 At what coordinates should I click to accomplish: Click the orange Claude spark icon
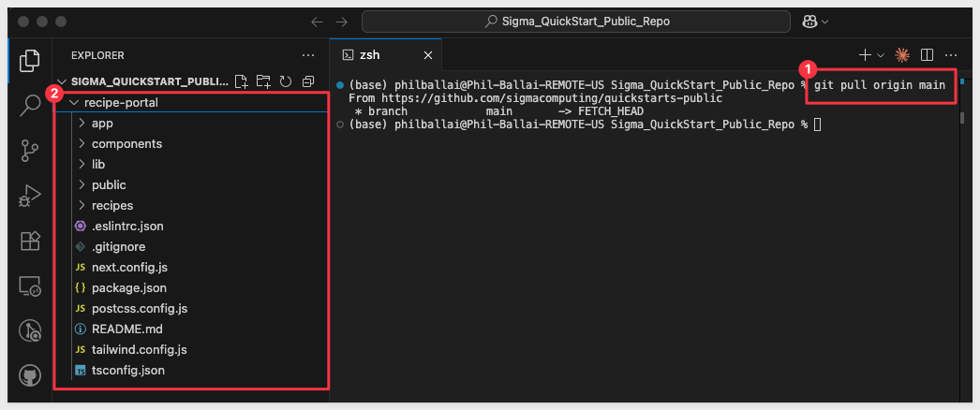tap(902, 55)
